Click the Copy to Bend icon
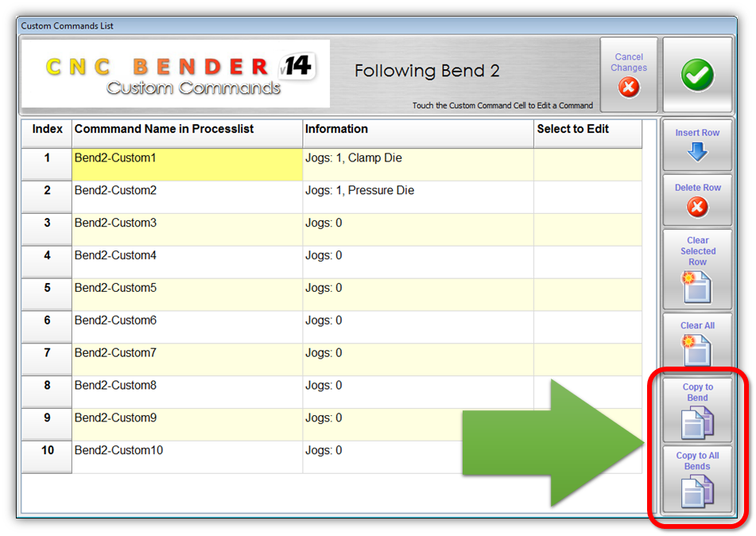The width and height of the screenshot is (756, 536). [x=697, y=421]
